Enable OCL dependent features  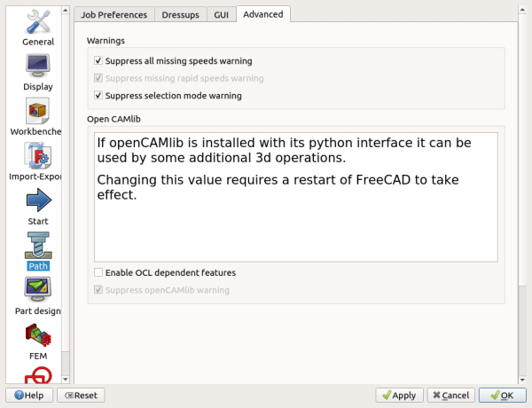point(165,272)
